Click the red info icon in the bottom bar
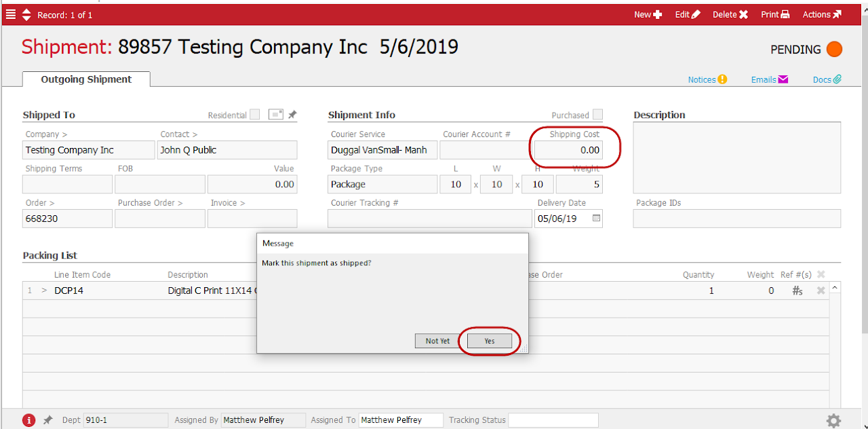 [x=28, y=420]
